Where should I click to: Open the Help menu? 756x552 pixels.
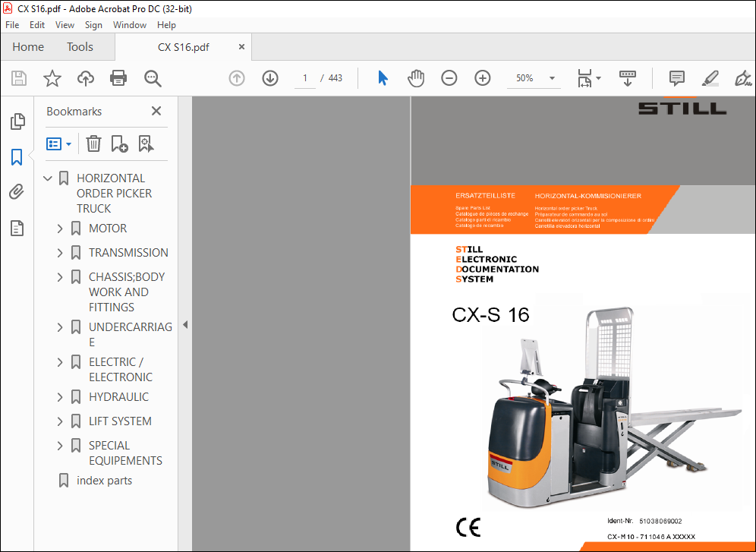(x=166, y=25)
